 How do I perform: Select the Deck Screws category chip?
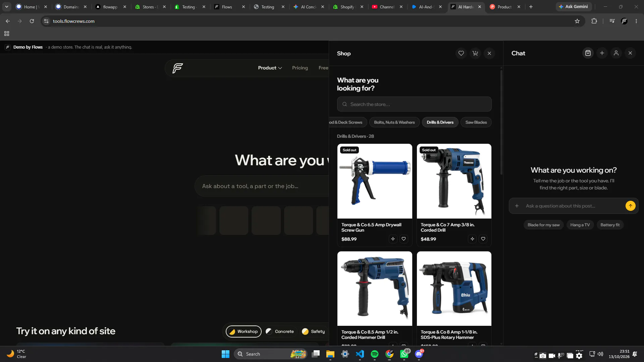347,122
